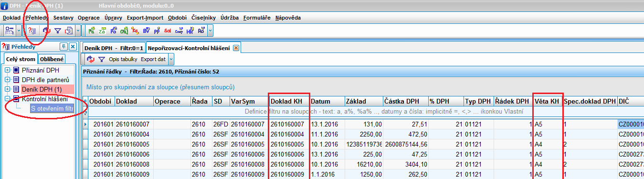Click the filter funnel icon in main toolbar
The height and width of the screenshot is (179, 644).
pos(57,31)
